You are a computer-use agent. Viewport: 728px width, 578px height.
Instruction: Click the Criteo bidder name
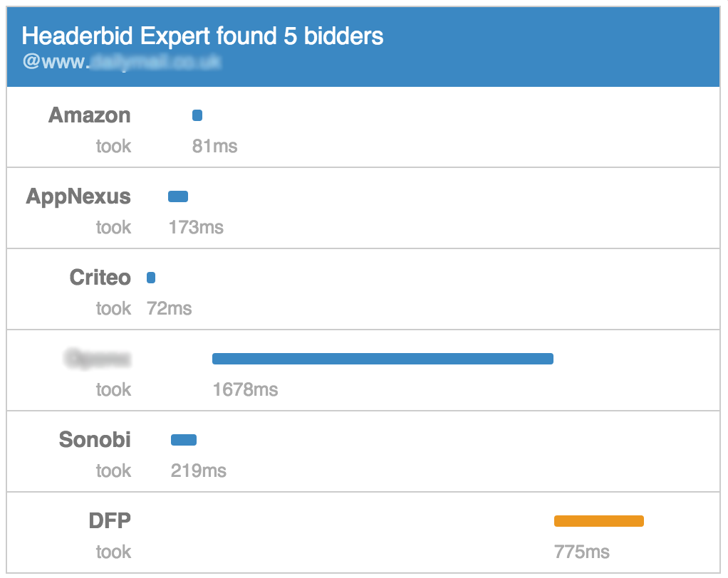(x=100, y=277)
